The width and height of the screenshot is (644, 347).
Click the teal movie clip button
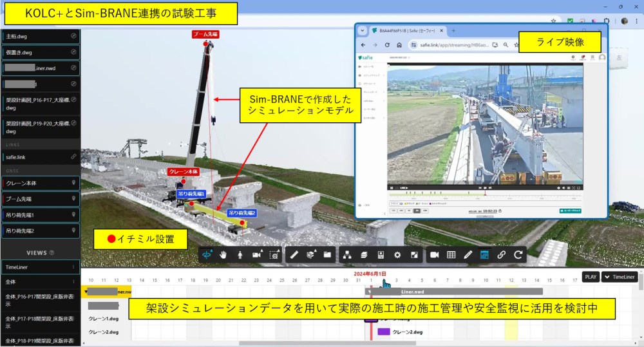(x=570, y=211)
